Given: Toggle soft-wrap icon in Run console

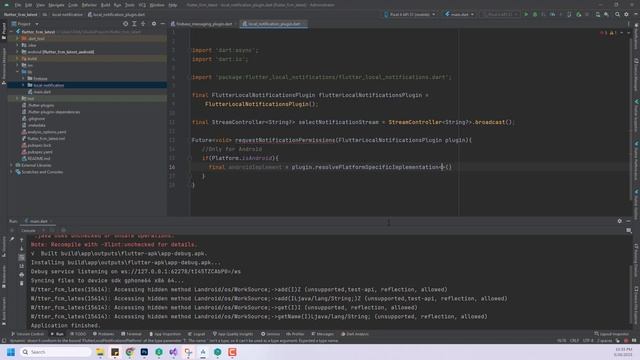Looking at the screenshot, I should [22, 257].
